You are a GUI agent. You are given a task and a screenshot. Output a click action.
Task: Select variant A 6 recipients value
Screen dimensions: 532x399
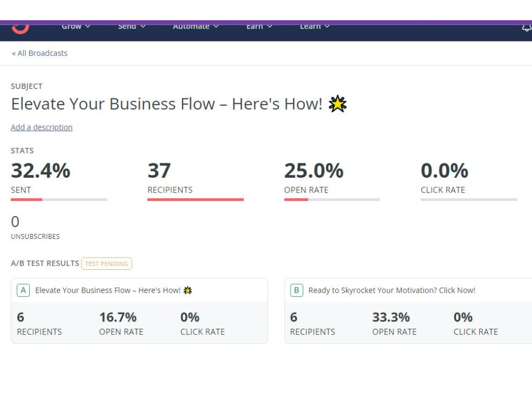tap(21, 318)
